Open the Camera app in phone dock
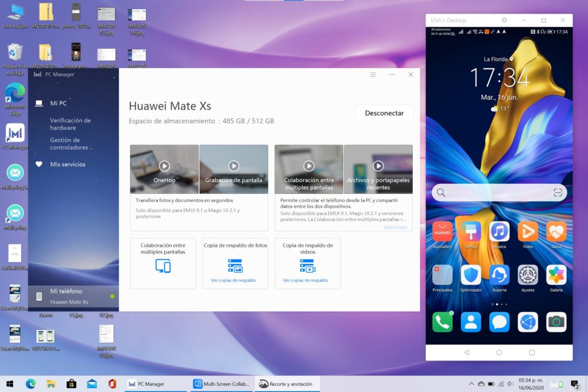This screenshot has height=392, width=588. point(556,322)
